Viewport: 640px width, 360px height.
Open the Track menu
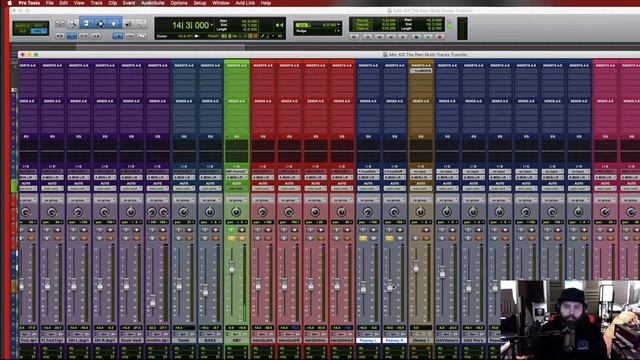point(96,3)
